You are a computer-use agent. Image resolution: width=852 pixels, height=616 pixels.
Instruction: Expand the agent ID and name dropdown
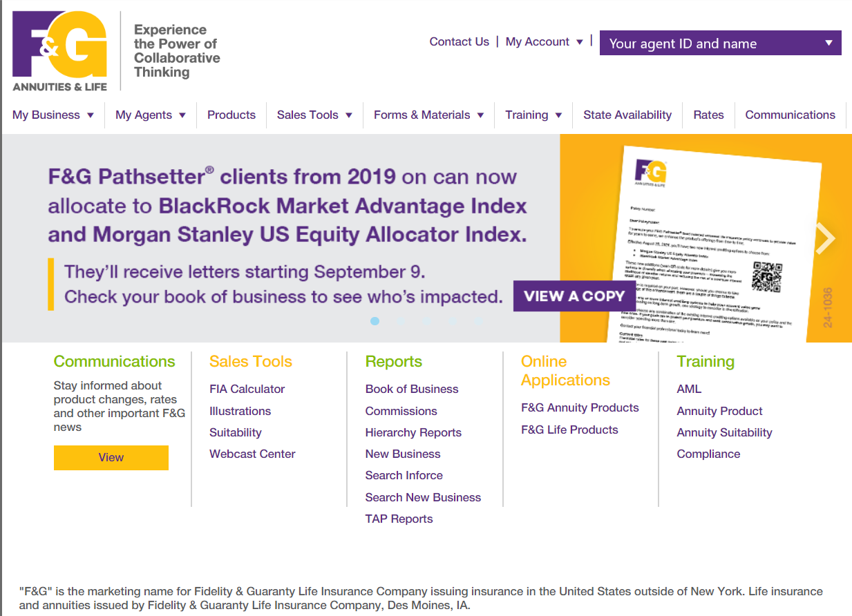720,44
